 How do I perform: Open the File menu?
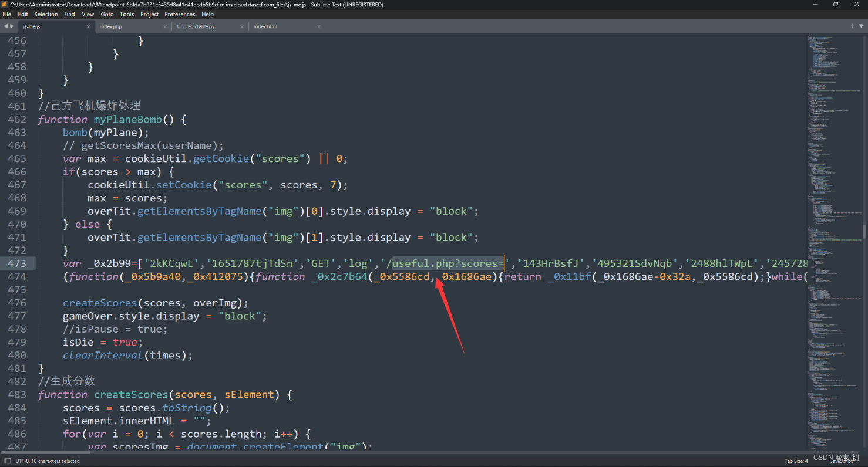7,14
